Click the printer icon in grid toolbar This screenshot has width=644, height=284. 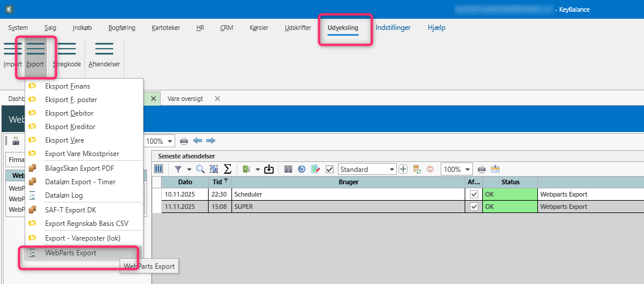click(x=482, y=169)
